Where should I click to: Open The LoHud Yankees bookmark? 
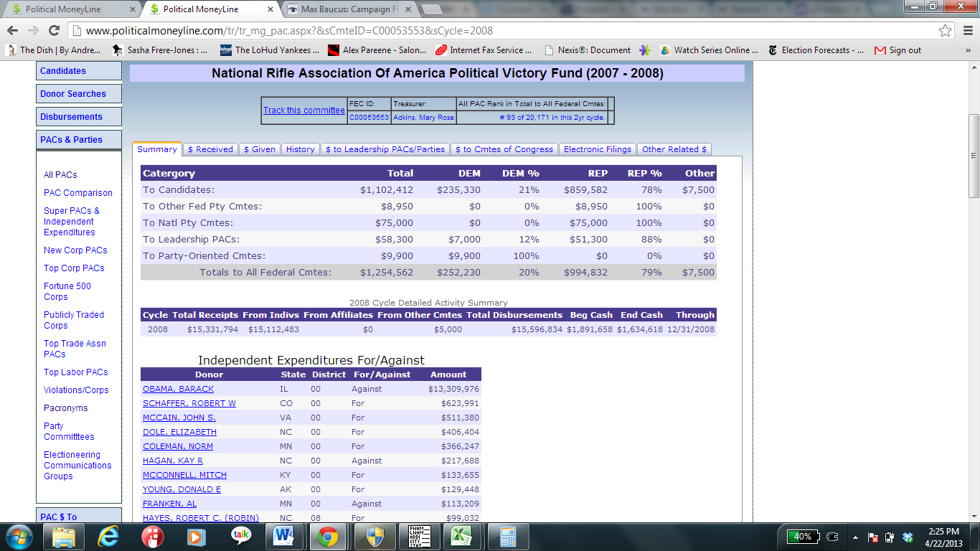coord(270,50)
